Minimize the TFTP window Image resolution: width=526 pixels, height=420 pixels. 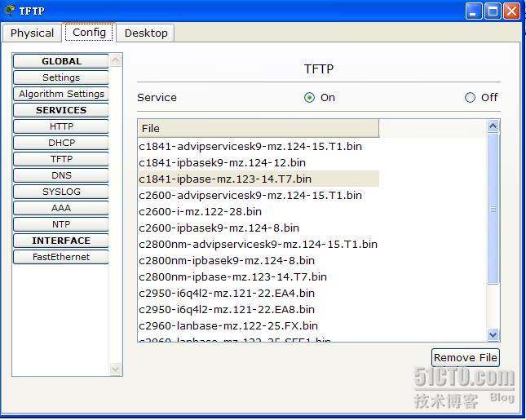[474, 11]
